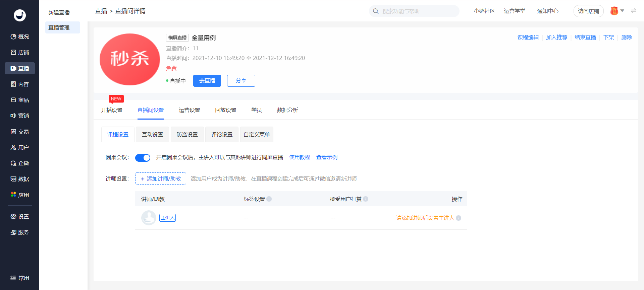This screenshot has height=290, width=644.
Task: Click the 概况 overview icon in sidebar
Action: [13, 37]
